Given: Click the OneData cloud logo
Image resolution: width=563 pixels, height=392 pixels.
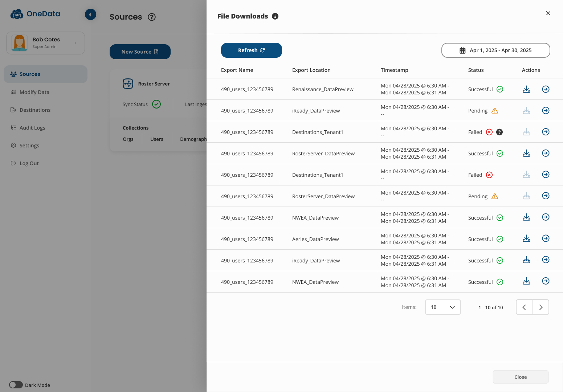Looking at the screenshot, I should (17, 14).
